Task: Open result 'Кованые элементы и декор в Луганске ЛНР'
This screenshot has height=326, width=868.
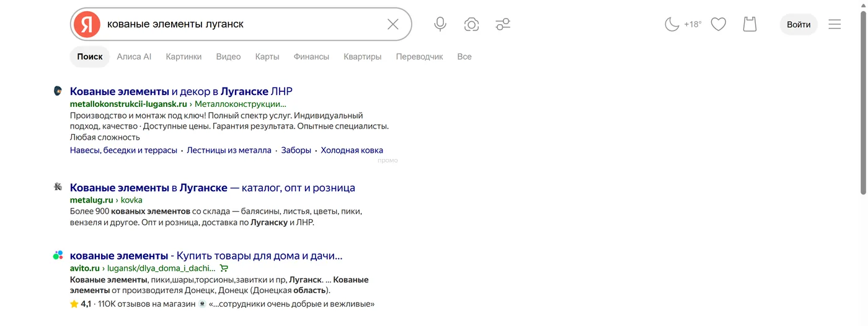Action: click(181, 91)
